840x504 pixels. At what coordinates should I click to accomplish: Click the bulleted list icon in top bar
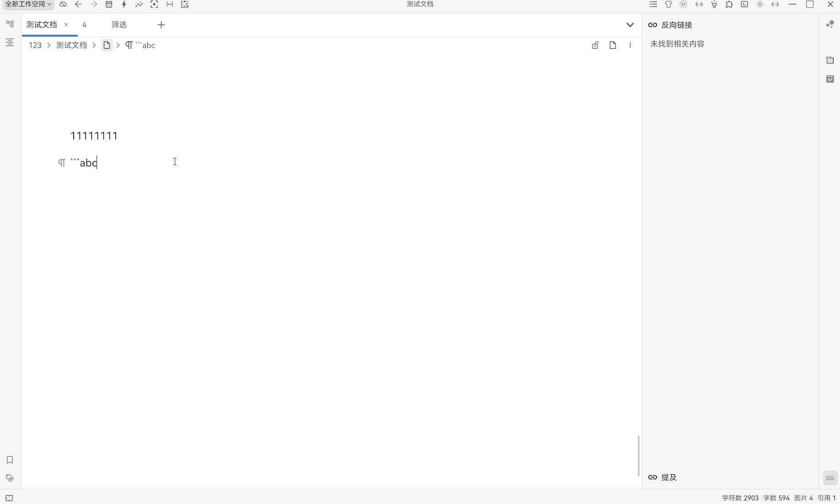point(653,5)
